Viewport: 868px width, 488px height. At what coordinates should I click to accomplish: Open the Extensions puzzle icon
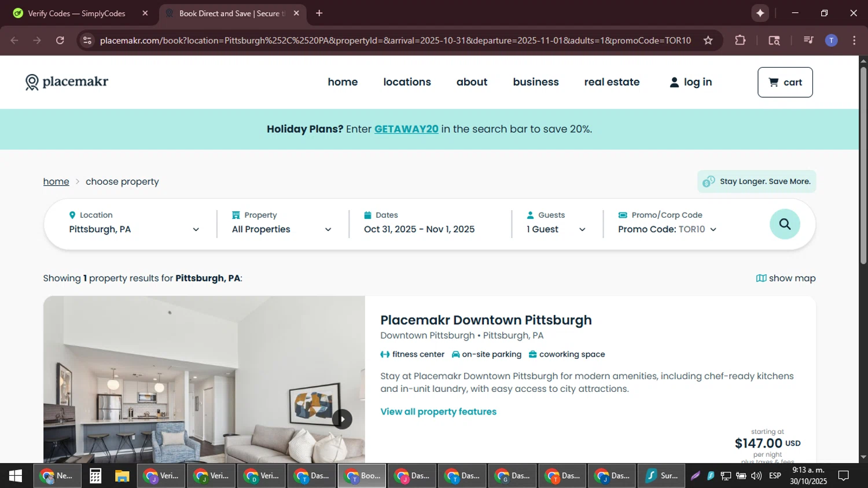tap(740, 40)
